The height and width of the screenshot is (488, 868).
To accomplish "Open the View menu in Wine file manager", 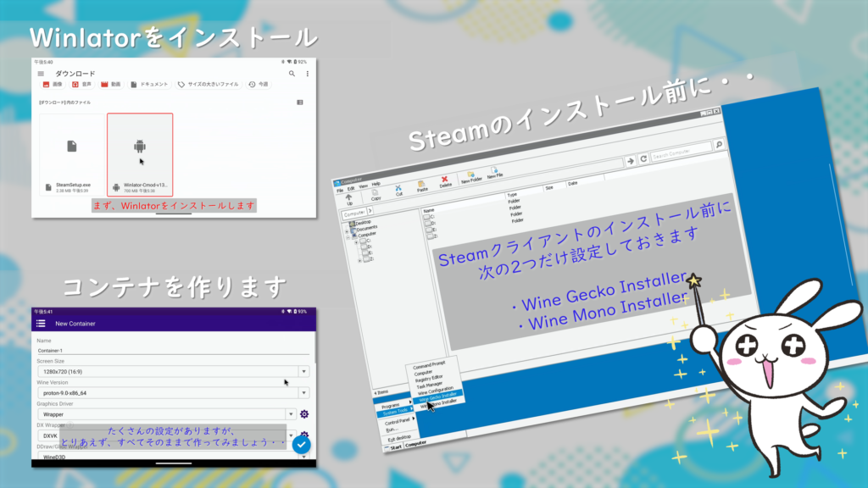I will 363,186.
